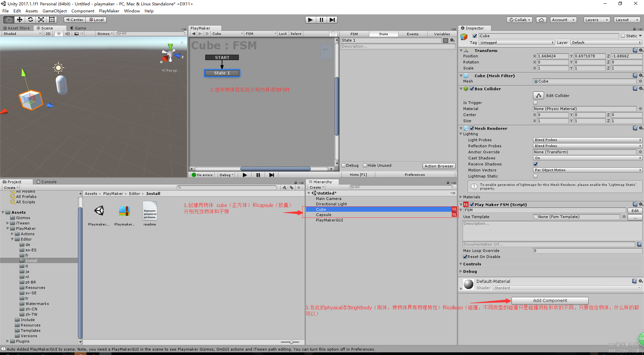The image size is (644, 355).
Task: Click the PlayMaker Preferences button
Action: click(x=415, y=175)
